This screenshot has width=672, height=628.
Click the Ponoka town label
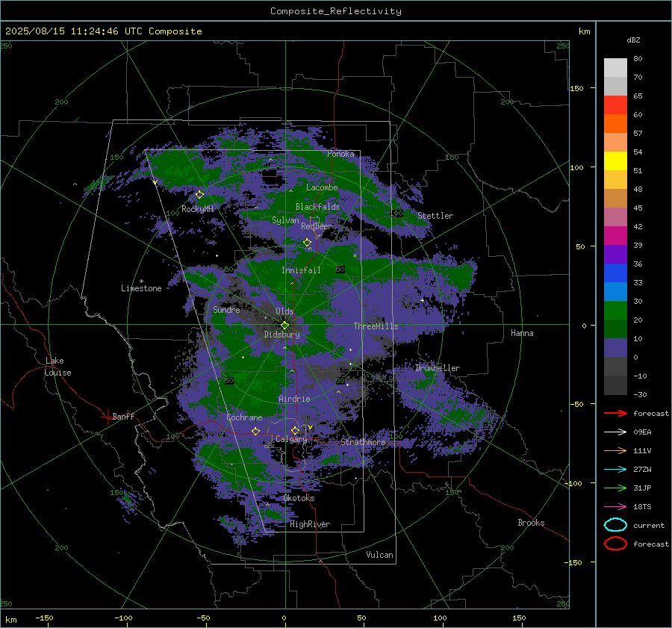click(340, 154)
